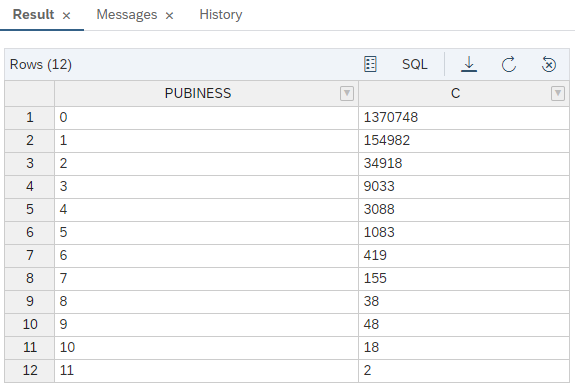The image size is (575, 385).
Task: Switch to the History tab
Action: (221, 15)
